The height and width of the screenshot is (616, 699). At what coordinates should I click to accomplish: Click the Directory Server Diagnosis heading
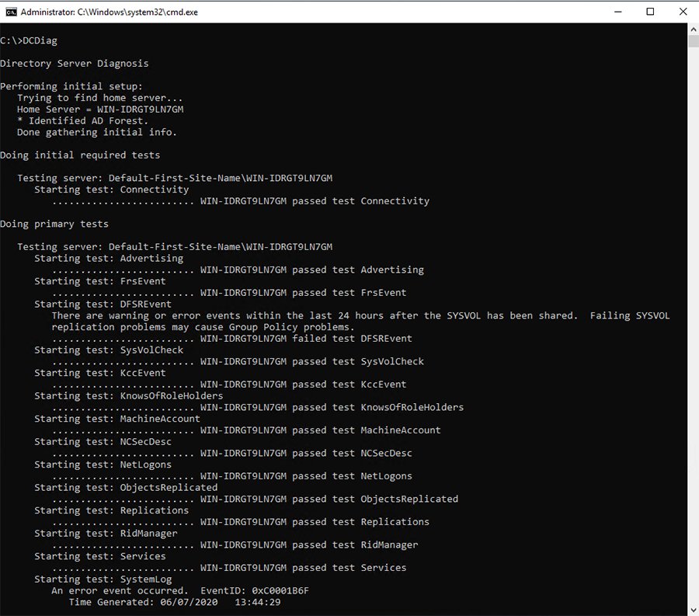(74, 64)
